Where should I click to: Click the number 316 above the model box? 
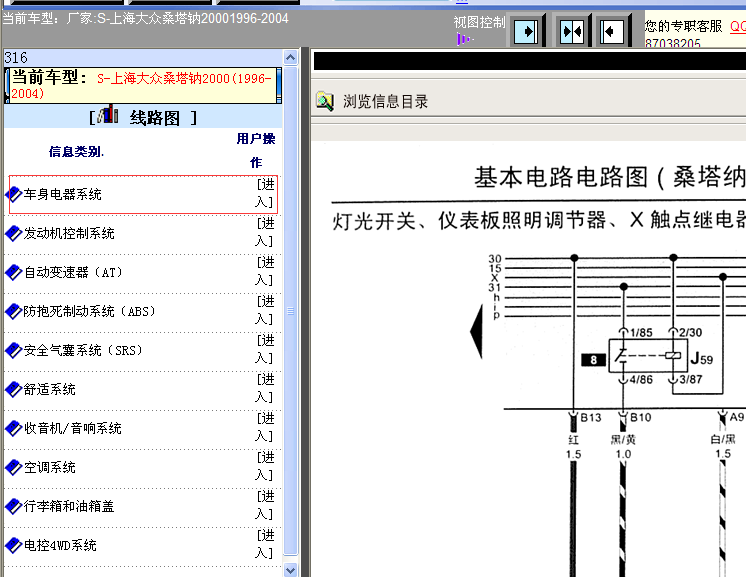[16, 58]
